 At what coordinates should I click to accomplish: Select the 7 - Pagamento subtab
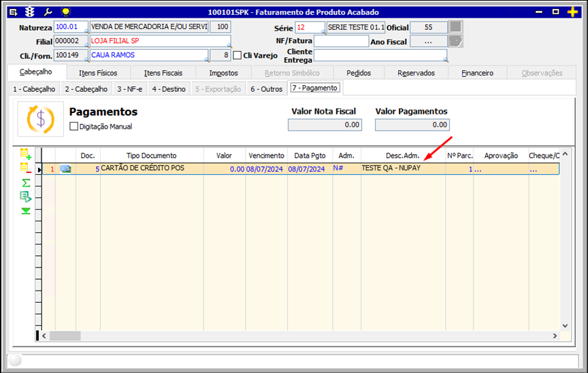(314, 88)
